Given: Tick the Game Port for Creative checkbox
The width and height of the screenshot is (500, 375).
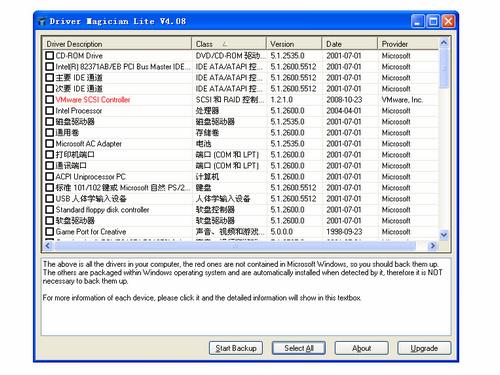Looking at the screenshot, I should (x=49, y=231).
